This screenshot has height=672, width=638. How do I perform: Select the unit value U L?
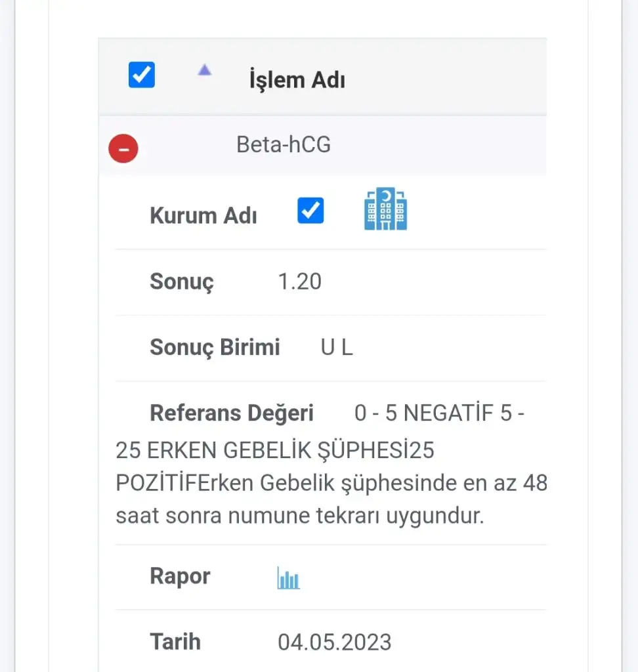(x=337, y=347)
